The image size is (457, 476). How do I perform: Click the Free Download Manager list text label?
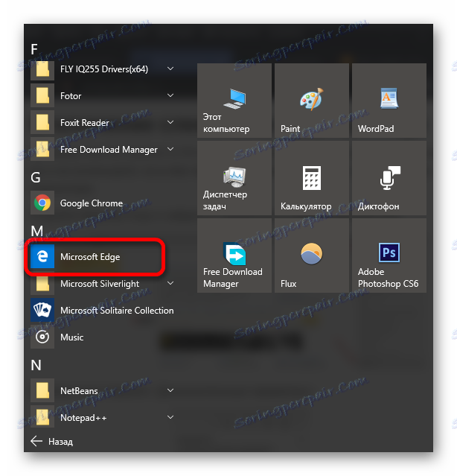[x=109, y=150]
